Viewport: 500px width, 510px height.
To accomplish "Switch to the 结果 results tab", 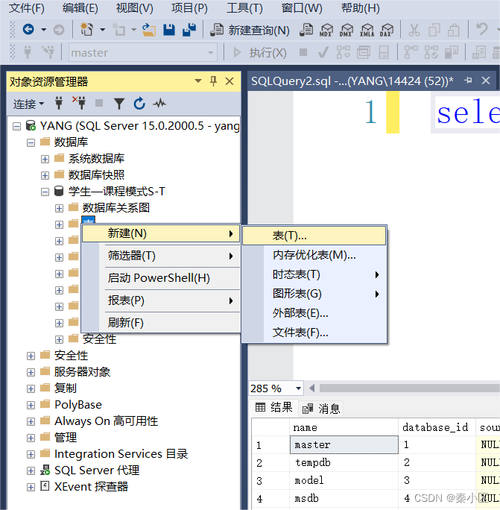I will pyautogui.click(x=274, y=408).
